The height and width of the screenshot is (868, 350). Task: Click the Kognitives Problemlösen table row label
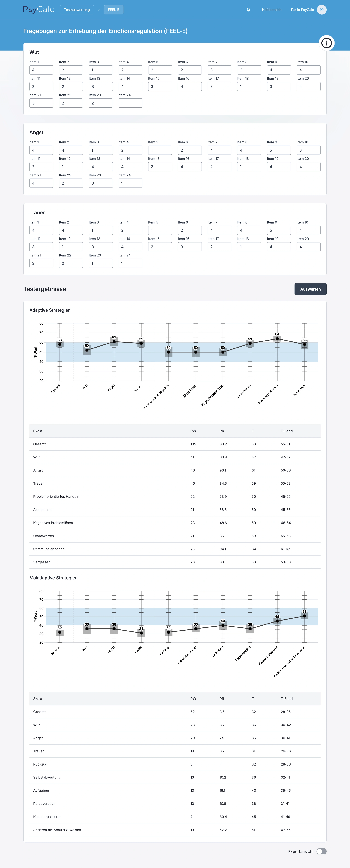53,523
